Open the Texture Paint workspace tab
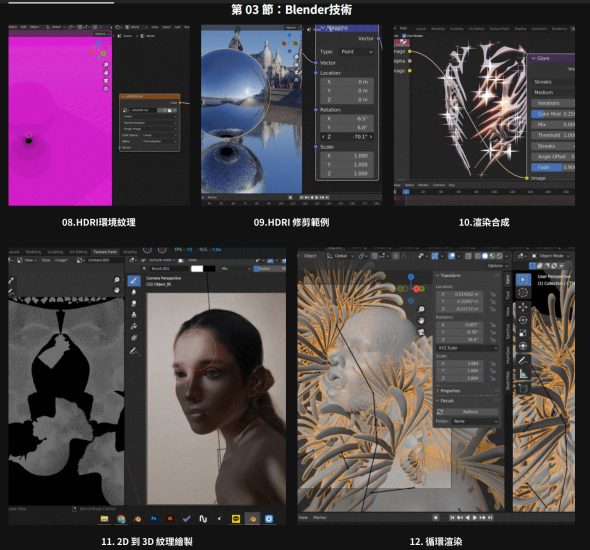The width and height of the screenshot is (590, 550). click(105, 252)
